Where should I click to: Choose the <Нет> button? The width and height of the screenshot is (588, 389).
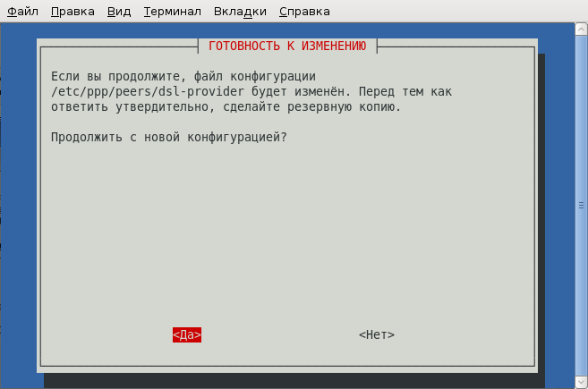(377, 334)
